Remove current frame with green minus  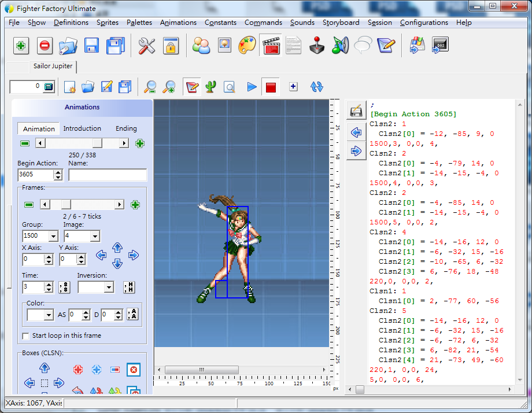29,205
